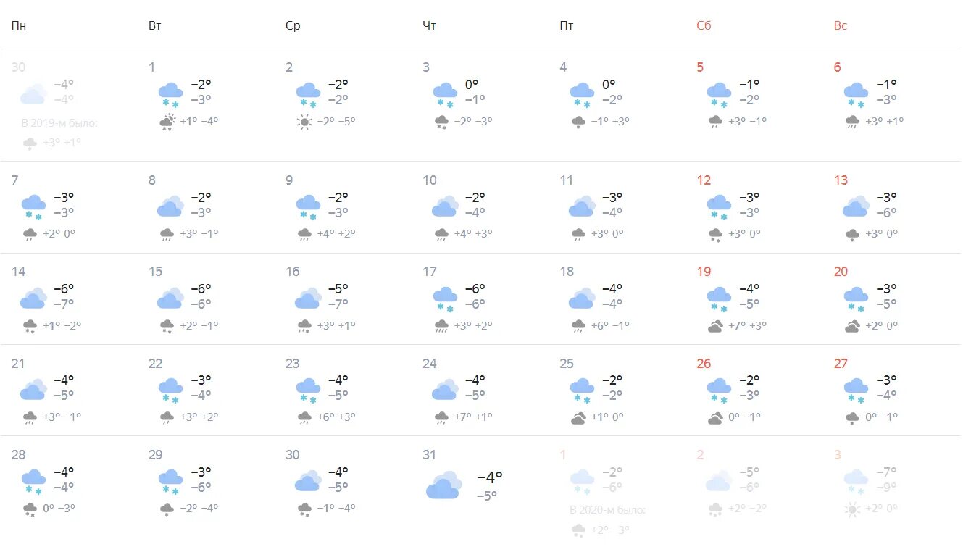The image size is (971, 560).
Task: Click the partly cloudy gray icon under day 19
Action: click(716, 326)
